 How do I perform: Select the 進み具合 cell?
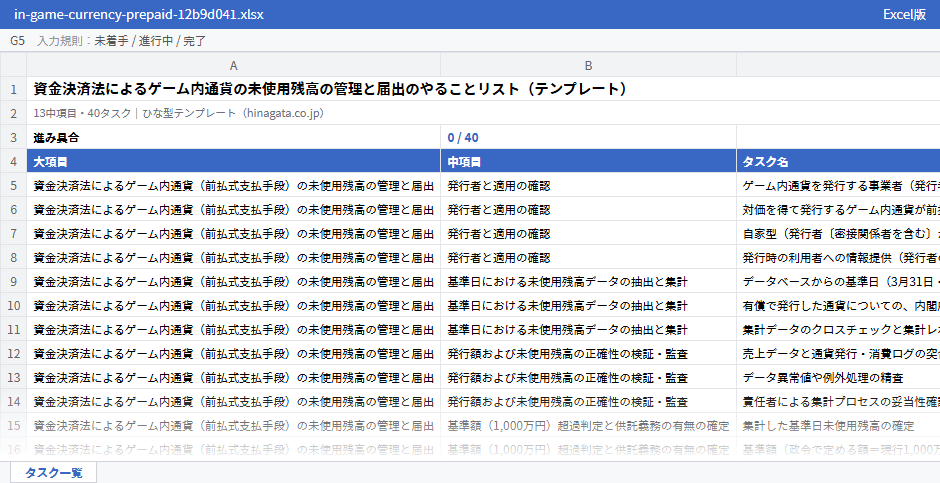pos(234,137)
